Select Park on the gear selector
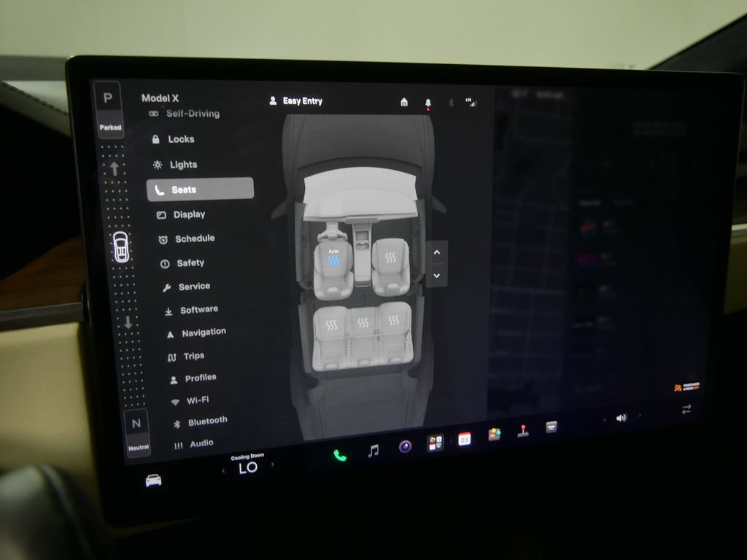This screenshot has height=560, width=747. click(x=109, y=110)
